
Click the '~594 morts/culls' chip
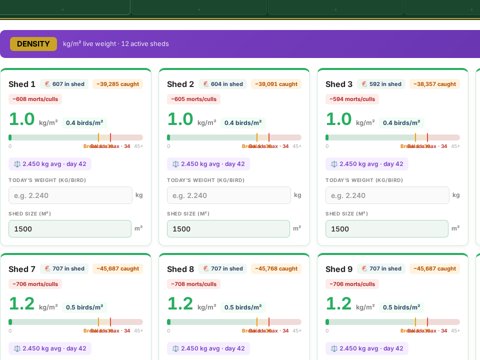point(352,99)
